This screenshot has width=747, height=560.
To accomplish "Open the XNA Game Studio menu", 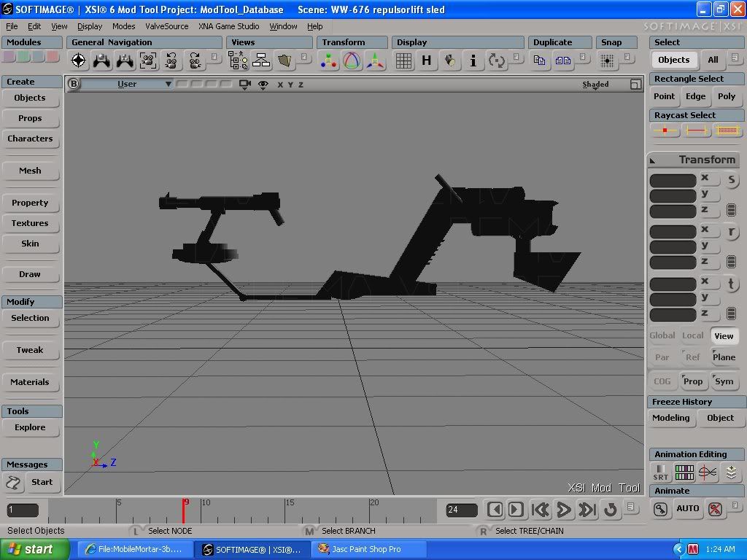I will [228, 26].
